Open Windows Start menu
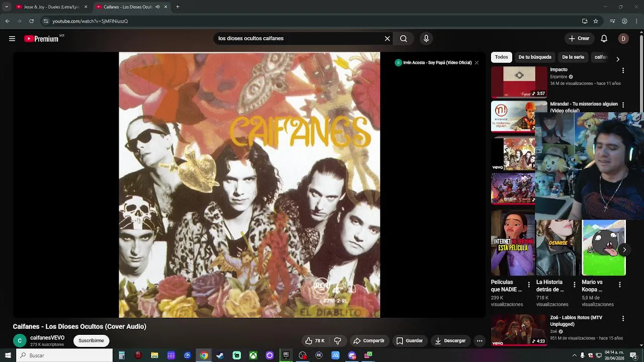This screenshot has height=362, width=644. tap(8, 355)
